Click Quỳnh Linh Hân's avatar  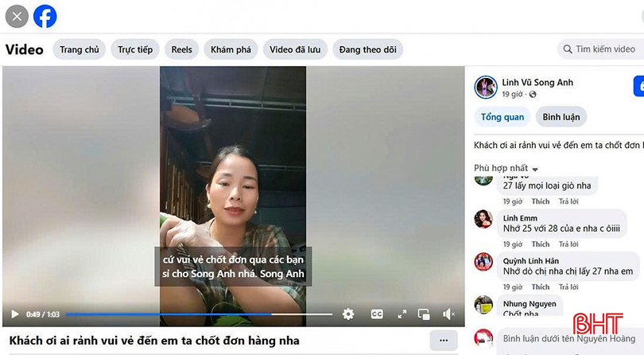[x=483, y=262]
